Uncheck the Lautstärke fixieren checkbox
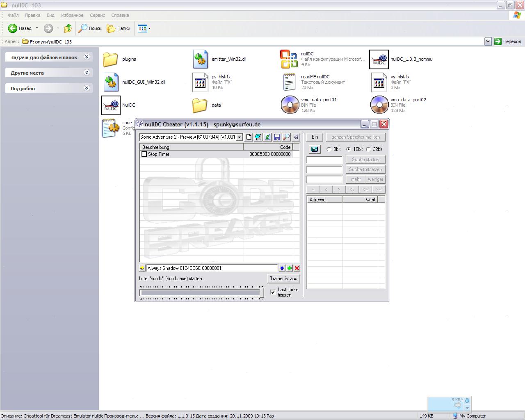The height and width of the screenshot is (420, 525). click(273, 292)
